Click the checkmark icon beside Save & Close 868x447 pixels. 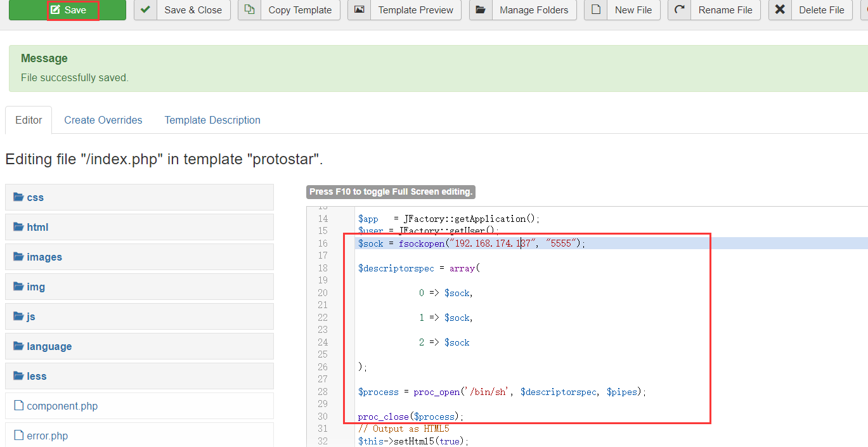coord(145,10)
